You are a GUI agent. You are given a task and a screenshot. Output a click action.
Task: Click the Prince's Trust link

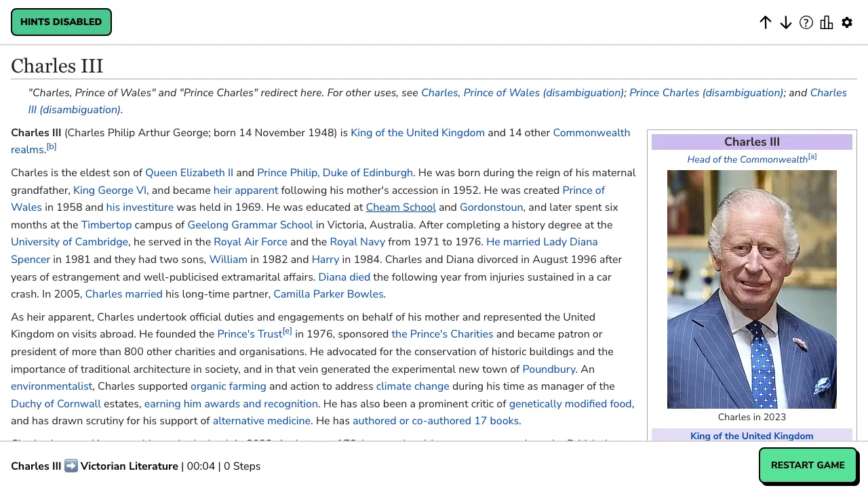250,334
